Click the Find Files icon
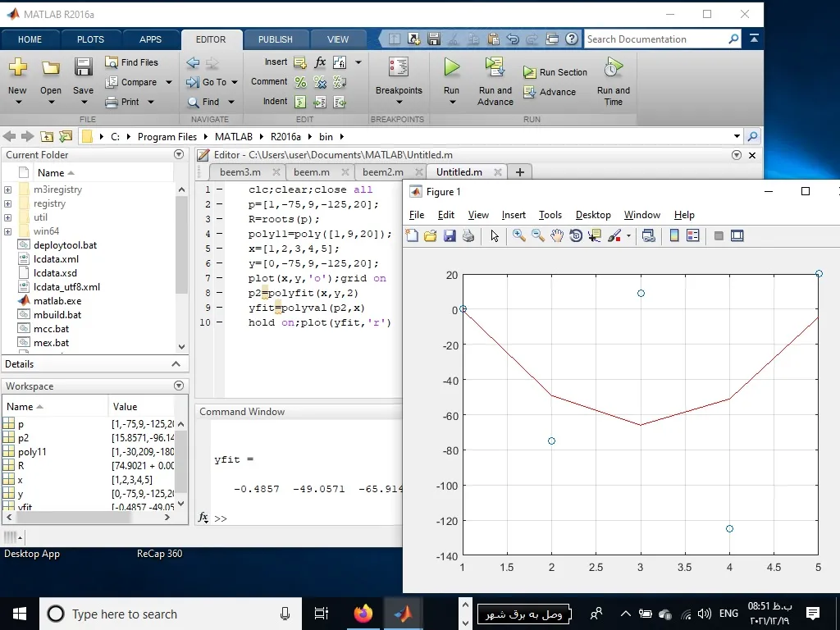The height and width of the screenshot is (630, 840). pyautogui.click(x=112, y=62)
